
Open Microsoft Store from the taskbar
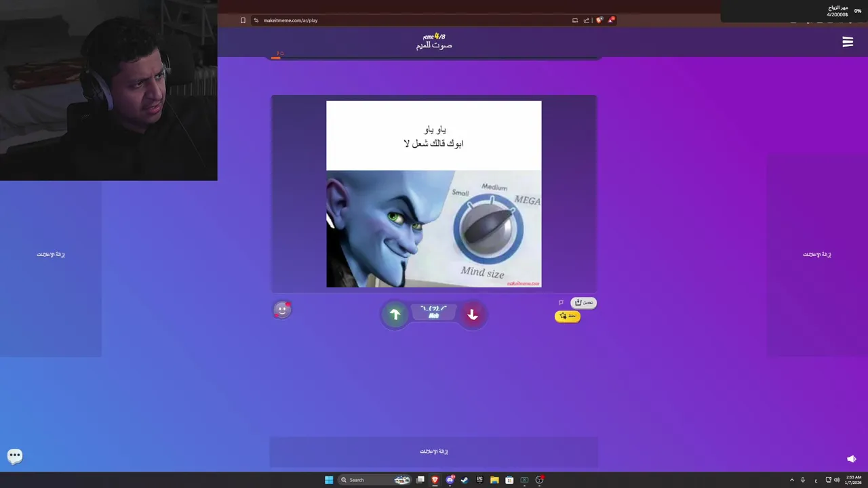pos(509,480)
